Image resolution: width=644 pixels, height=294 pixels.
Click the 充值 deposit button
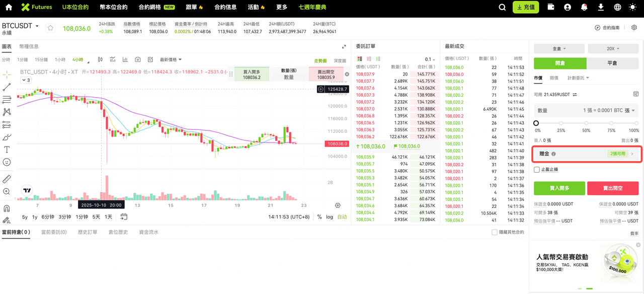tap(526, 8)
